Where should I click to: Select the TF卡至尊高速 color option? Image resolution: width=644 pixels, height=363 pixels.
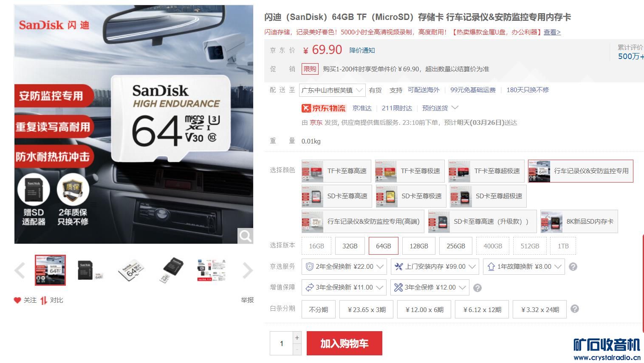pyautogui.click(x=336, y=171)
